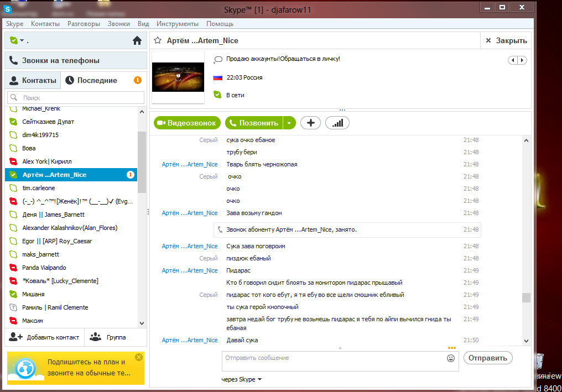The image size is (562, 392).
Task: Select contact Egor || [ARP] Roy_Caesar
Action: pyautogui.click(x=71, y=241)
